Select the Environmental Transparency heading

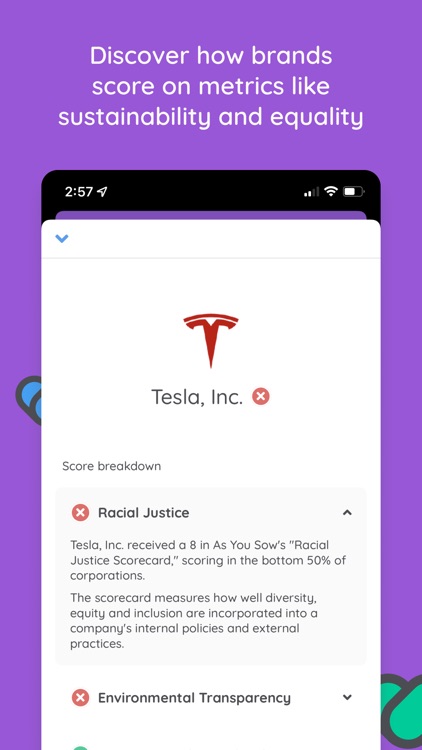click(x=194, y=698)
